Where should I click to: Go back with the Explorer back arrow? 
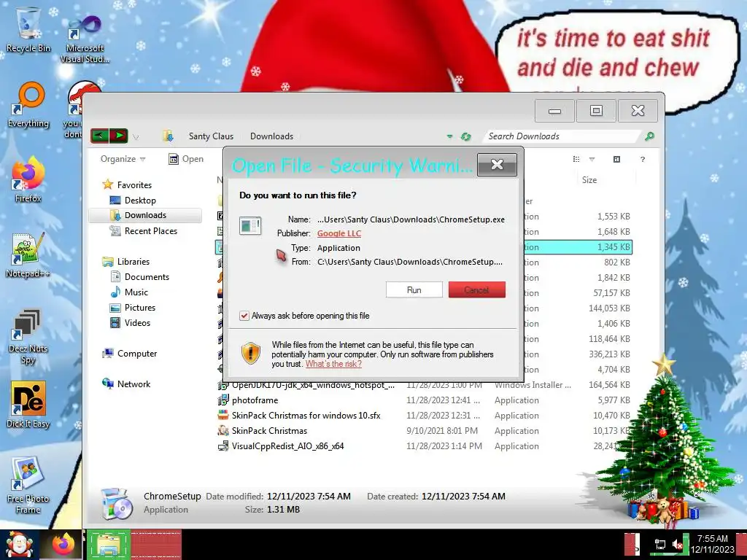point(99,136)
